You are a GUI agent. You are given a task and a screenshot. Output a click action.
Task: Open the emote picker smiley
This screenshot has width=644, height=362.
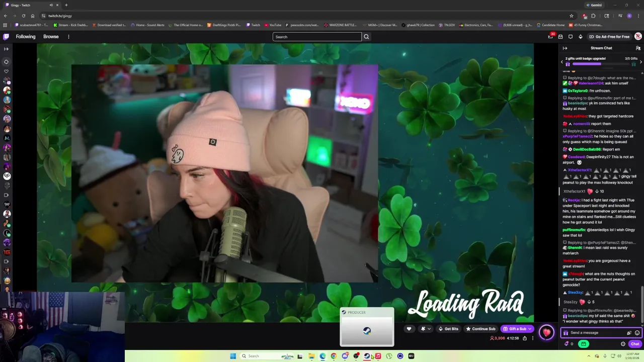point(637,333)
